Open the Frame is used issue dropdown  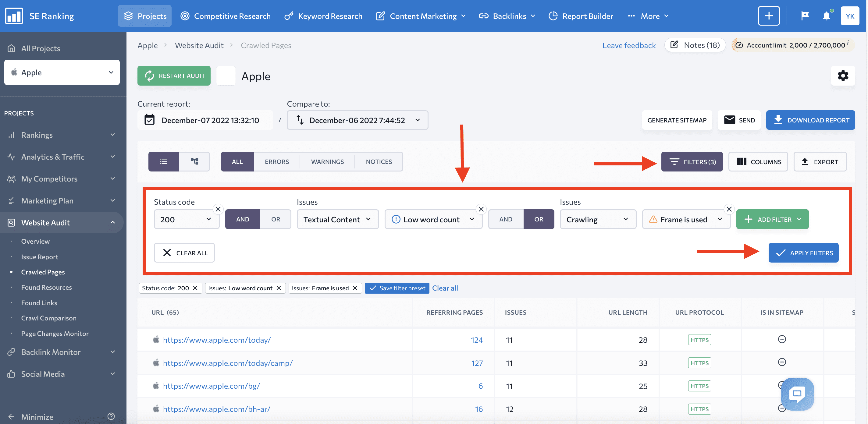point(686,219)
